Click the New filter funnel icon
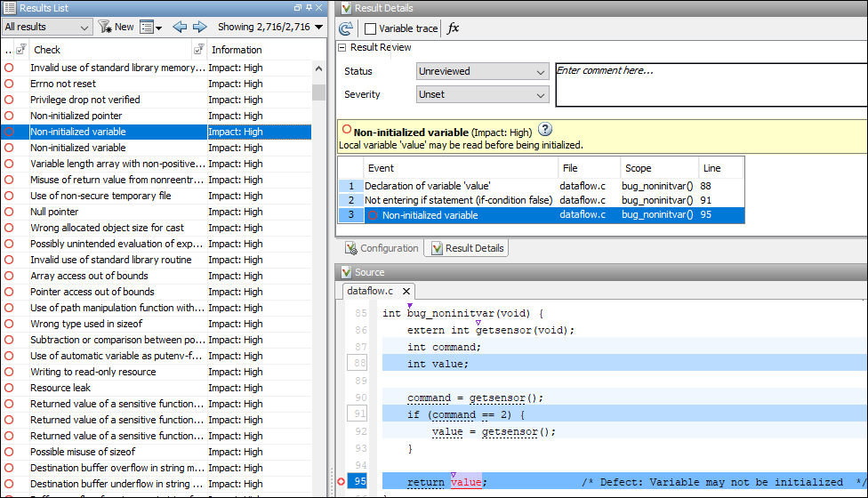Screen dimensions: 868x498 click(x=105, y=27)
